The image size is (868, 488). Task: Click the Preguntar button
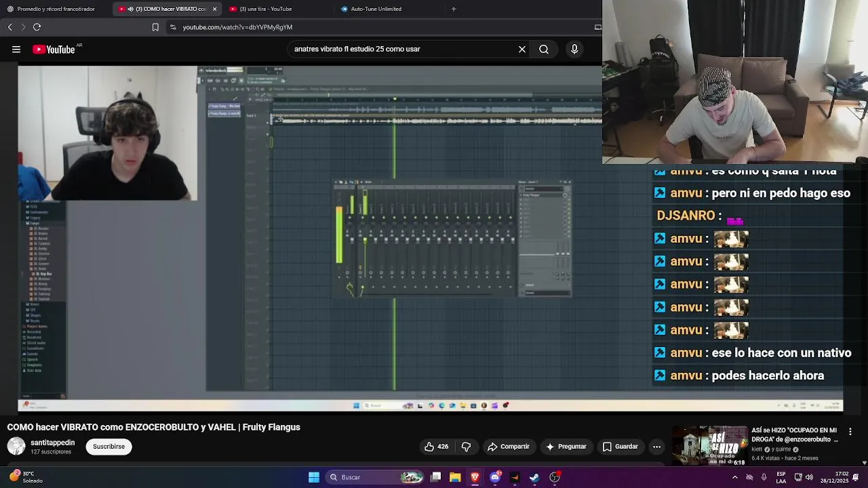coord(566,447)
